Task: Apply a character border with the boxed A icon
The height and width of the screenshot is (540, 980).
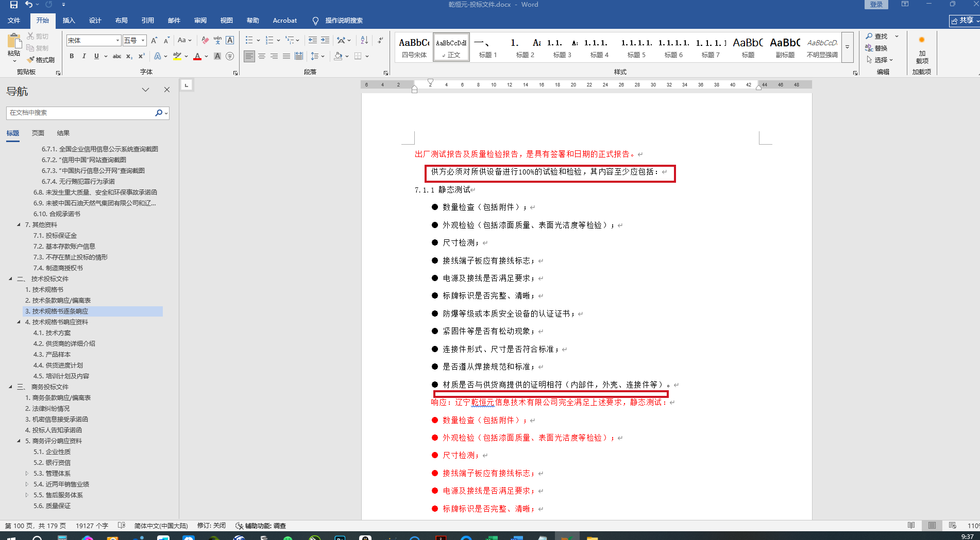Action: click(230, 40)
